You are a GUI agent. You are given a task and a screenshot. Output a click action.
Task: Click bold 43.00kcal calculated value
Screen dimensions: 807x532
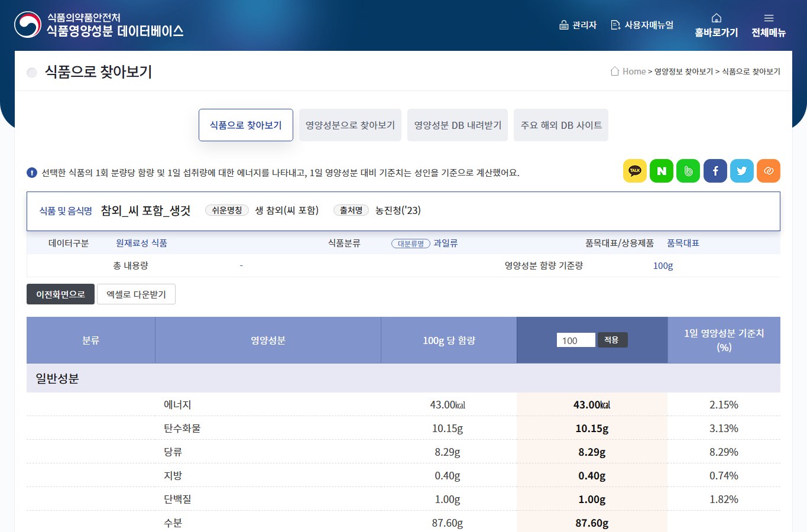[x=592, y=405]
